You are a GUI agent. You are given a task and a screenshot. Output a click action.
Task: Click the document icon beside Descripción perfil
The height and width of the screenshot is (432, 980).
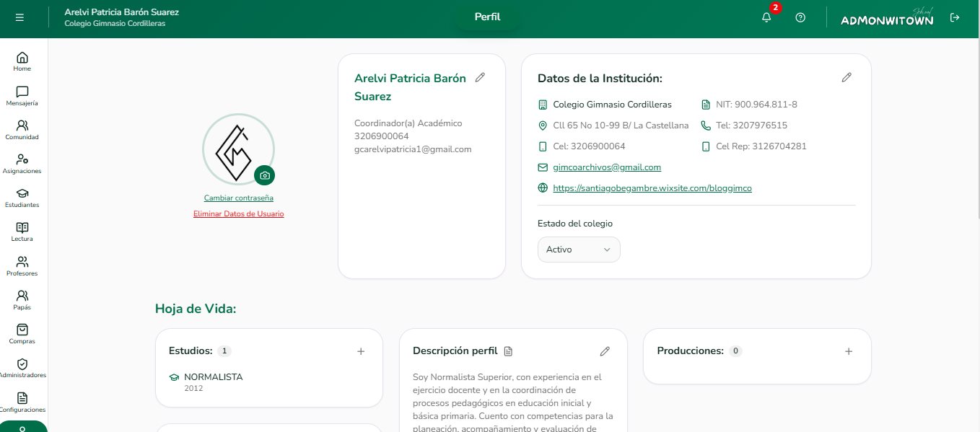coord(508,351)
